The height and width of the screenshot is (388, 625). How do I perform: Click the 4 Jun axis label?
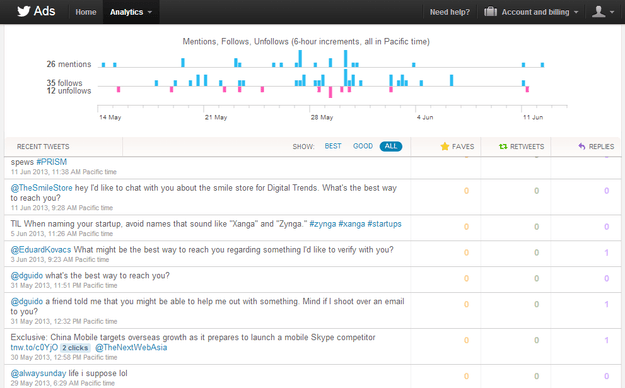coord(425,117)
